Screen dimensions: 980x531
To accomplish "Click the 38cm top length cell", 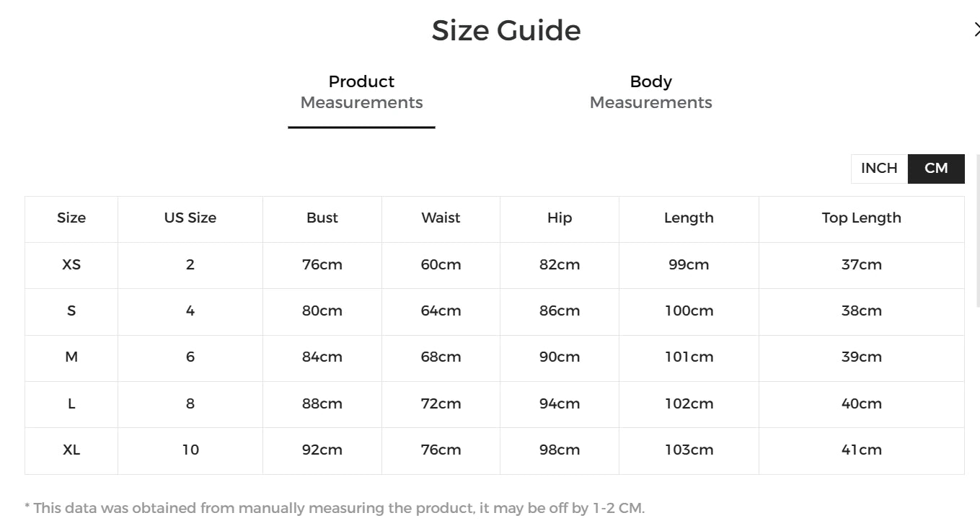I will pyautogui.click(x=862, y=311).
